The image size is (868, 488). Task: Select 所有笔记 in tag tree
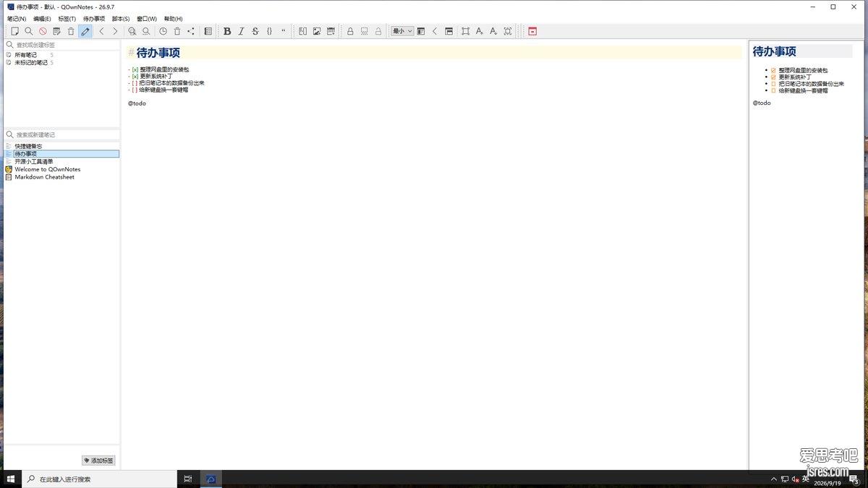26,55
